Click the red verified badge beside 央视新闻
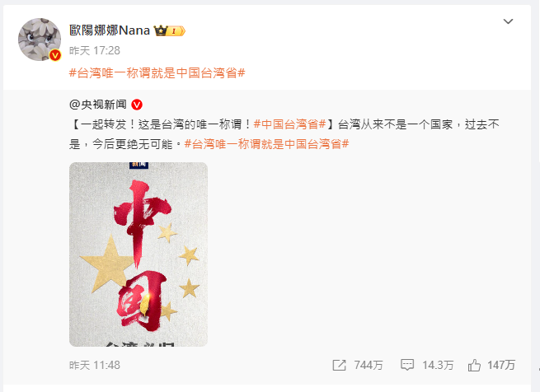This screenshot has height=392, width=540. click(x=137, y=105)
